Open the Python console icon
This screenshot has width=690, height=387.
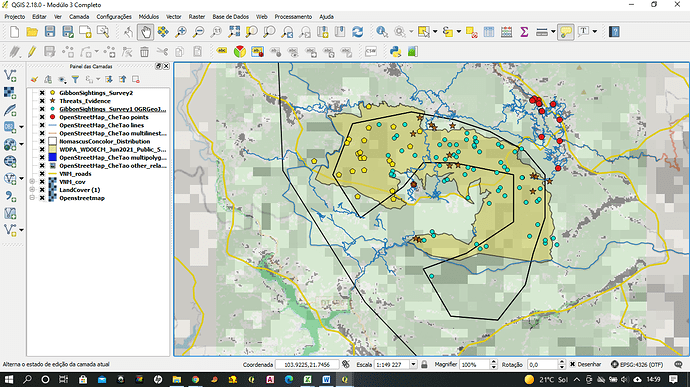(x=395, y=52)
